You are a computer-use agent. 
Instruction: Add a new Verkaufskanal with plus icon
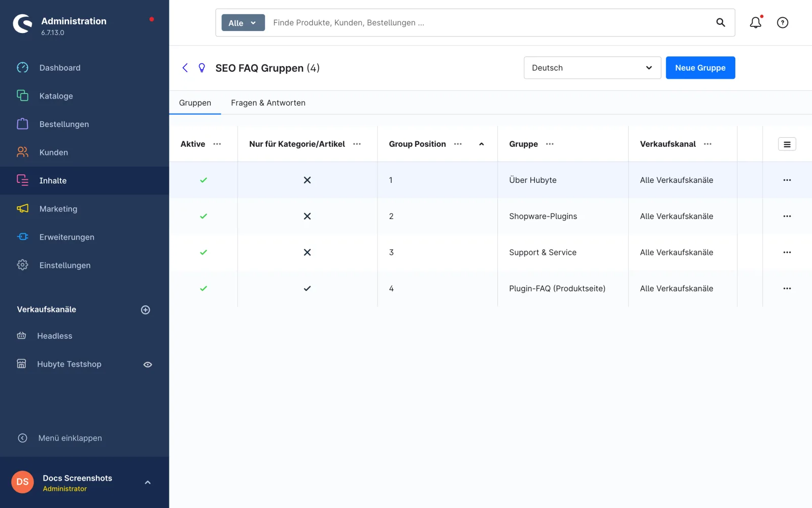[145, 310]
